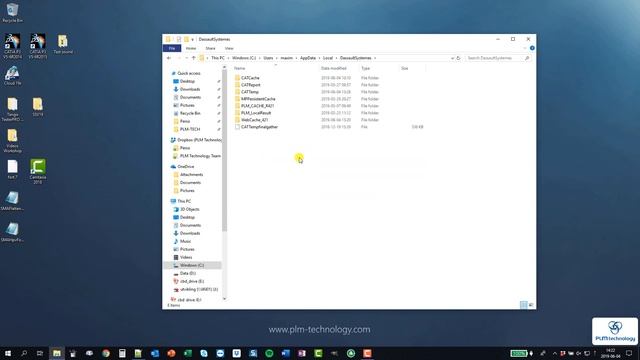
Task: Switch to large icons view layout
Action: [x=531, y=304]
